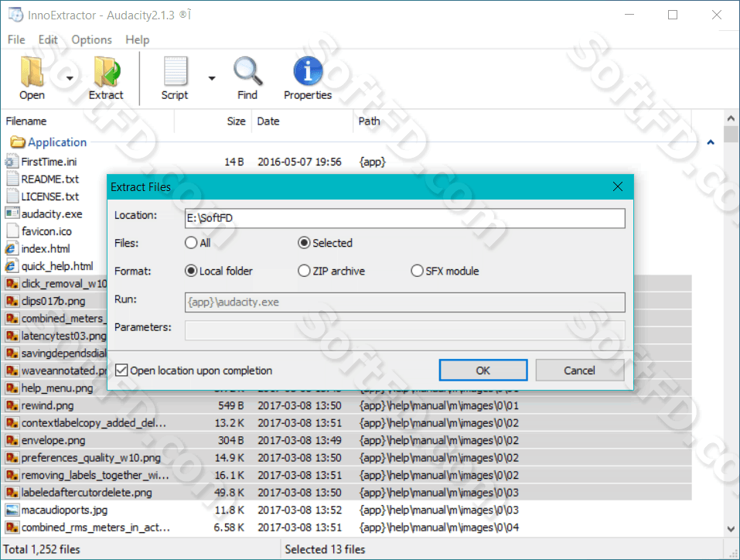Click the favicon.ico file icon
The height and width of the screenshot is (560, 740).
coord(12,231)
